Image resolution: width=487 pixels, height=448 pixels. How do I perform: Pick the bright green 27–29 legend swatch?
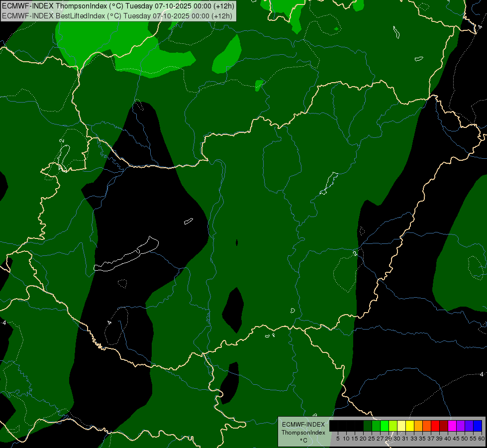click(385, 426)
